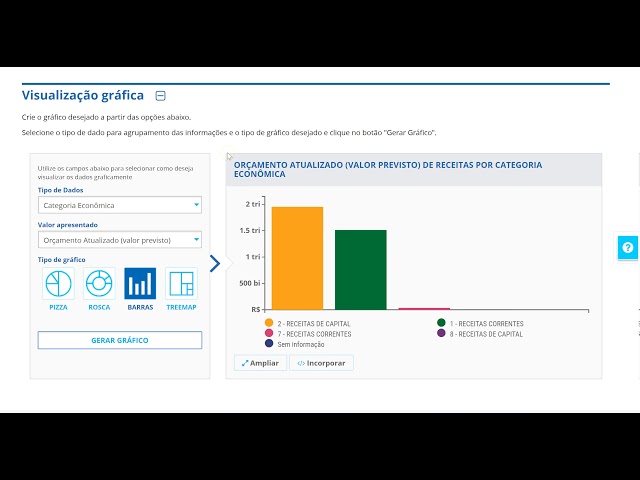Choose the Rosca donut chart icon

[99, 283]
